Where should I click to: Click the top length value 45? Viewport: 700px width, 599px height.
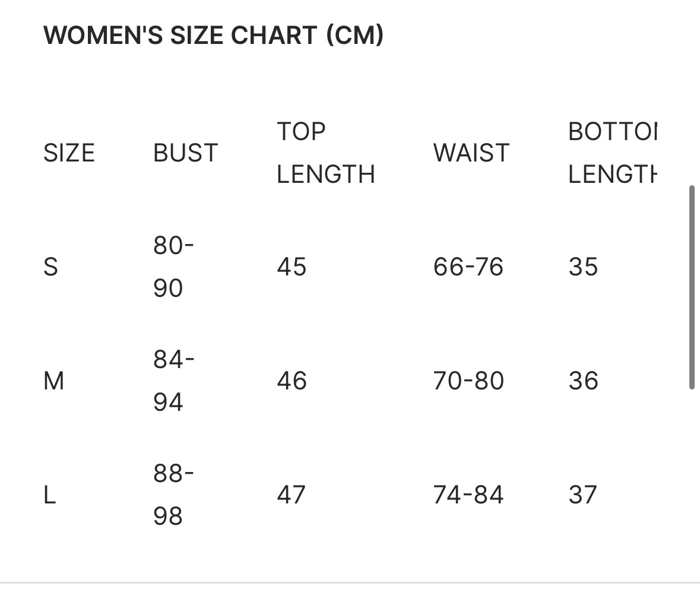(292, 267)
